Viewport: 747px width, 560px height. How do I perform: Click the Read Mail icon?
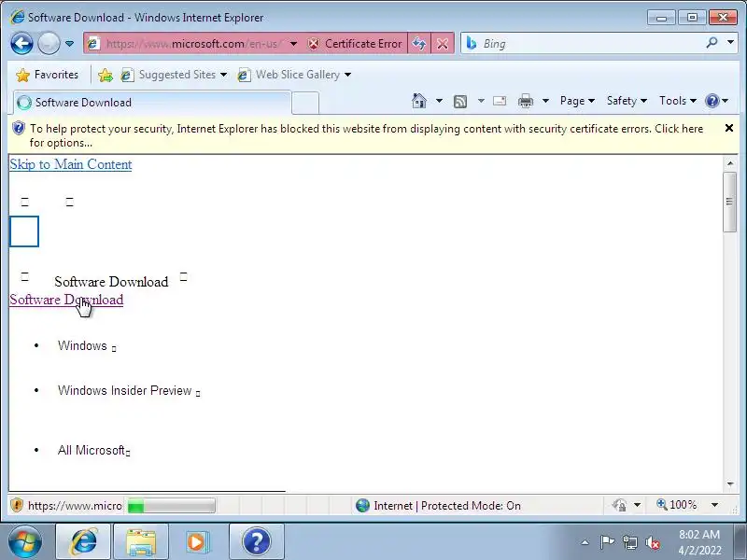click(500, 101)
